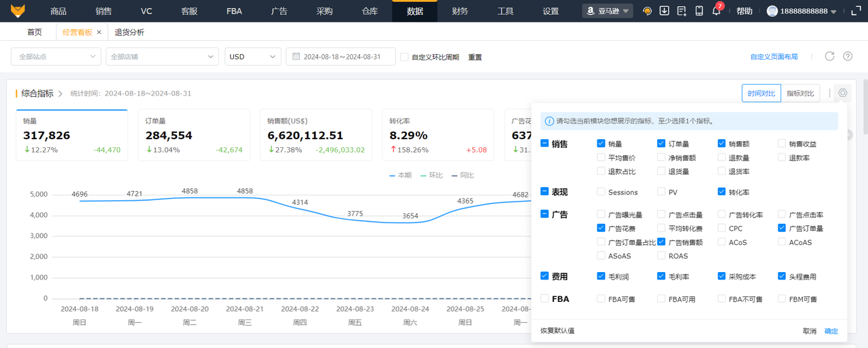Click the add note icon in header
868x348 pixels.
[682, 11]
